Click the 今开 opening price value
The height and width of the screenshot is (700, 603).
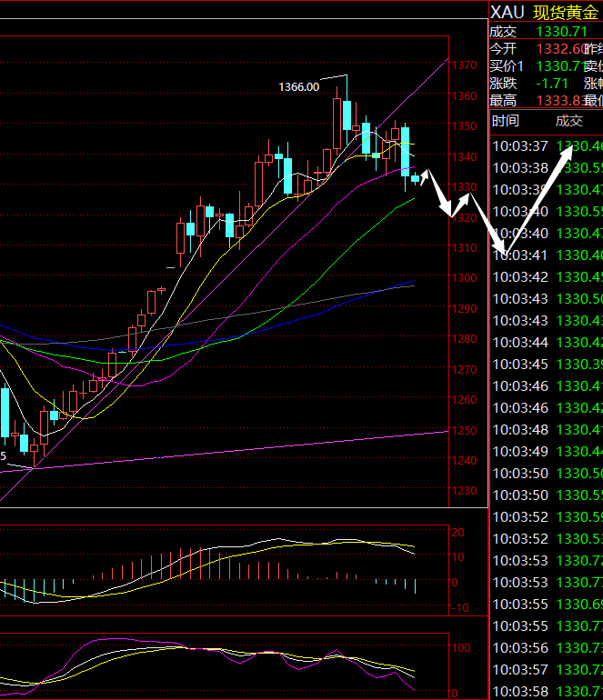point(558,49)
